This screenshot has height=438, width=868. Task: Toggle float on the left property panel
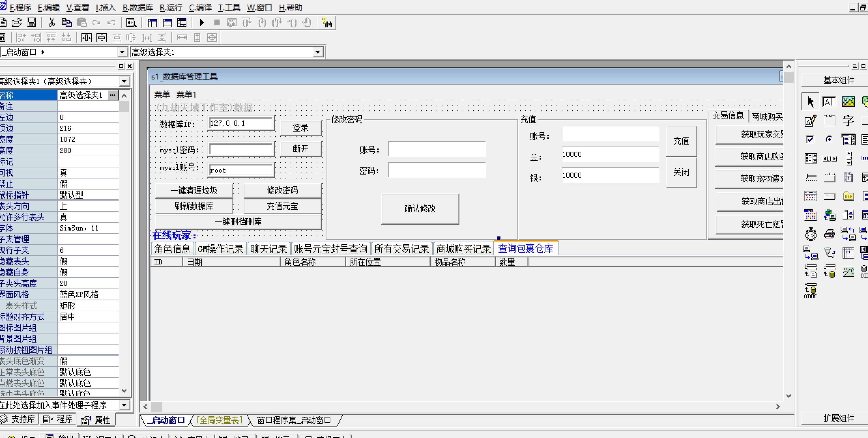122,66
